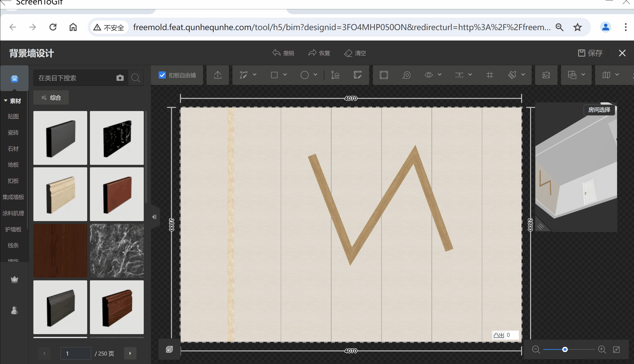Select the 瓷砖 category in sidebar

coord(13,132)
